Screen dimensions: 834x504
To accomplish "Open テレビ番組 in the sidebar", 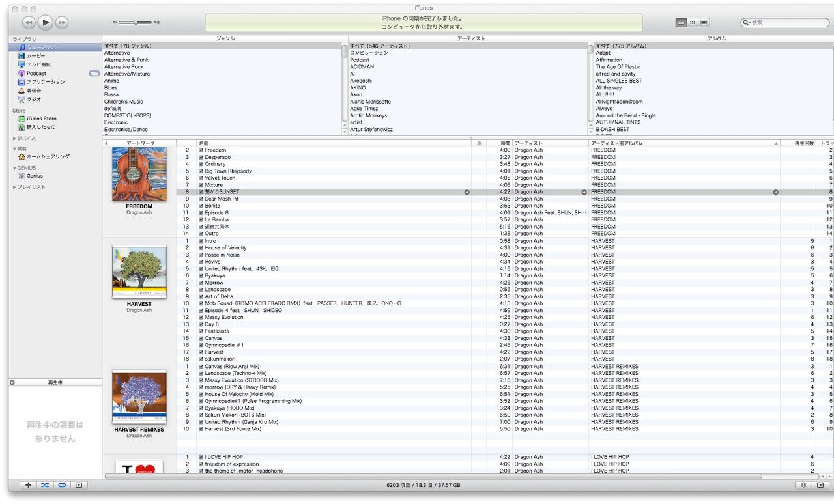I will [x=55, y=64].
